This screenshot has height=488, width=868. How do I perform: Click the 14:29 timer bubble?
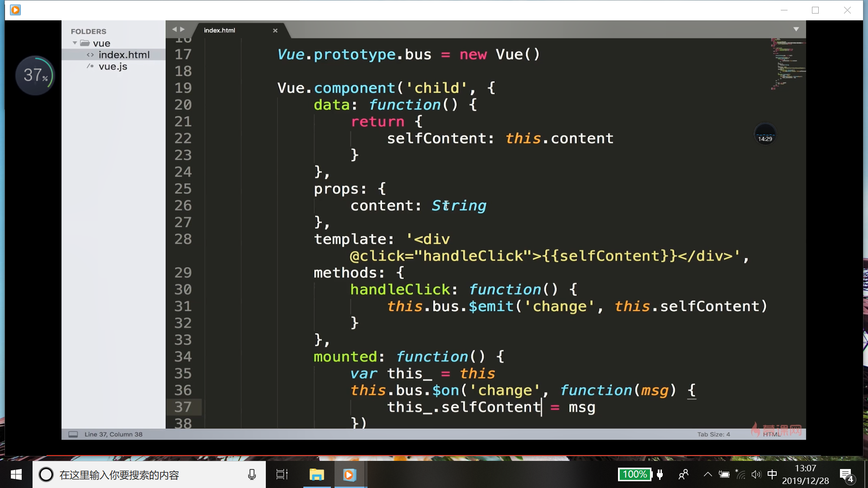pyautogui.click(x=765, y=134)
